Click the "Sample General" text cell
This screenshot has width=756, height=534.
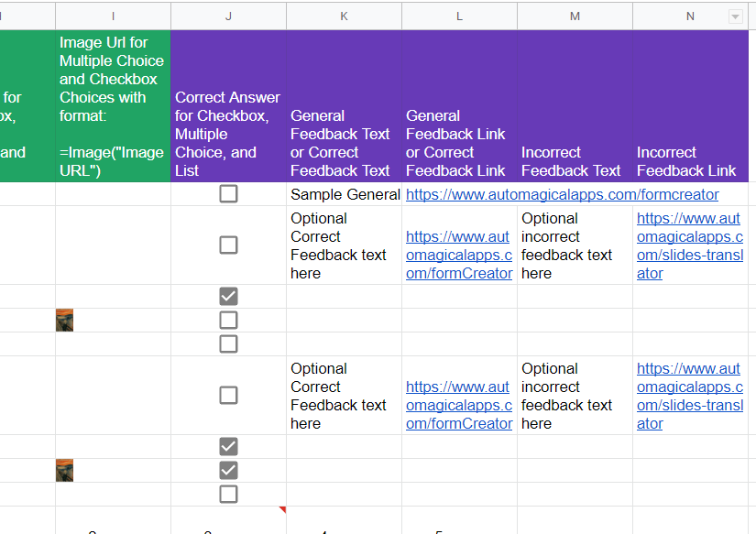pos(345,194)
